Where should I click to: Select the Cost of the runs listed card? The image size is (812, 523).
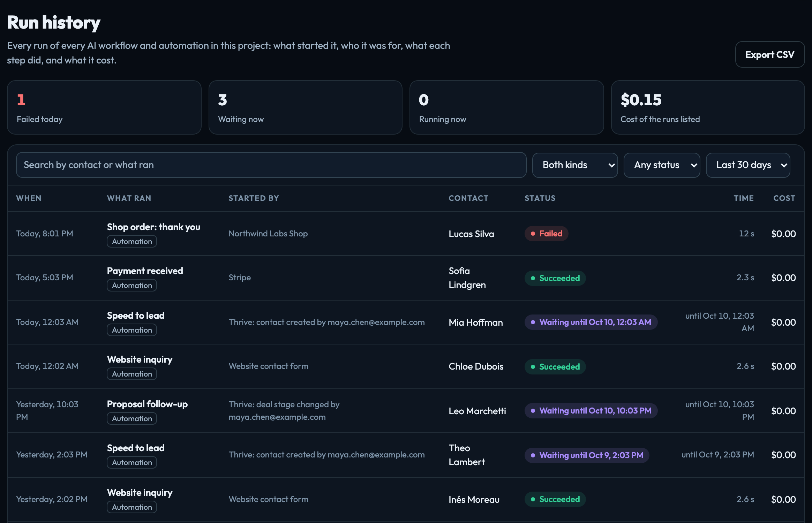pos(708,107)
